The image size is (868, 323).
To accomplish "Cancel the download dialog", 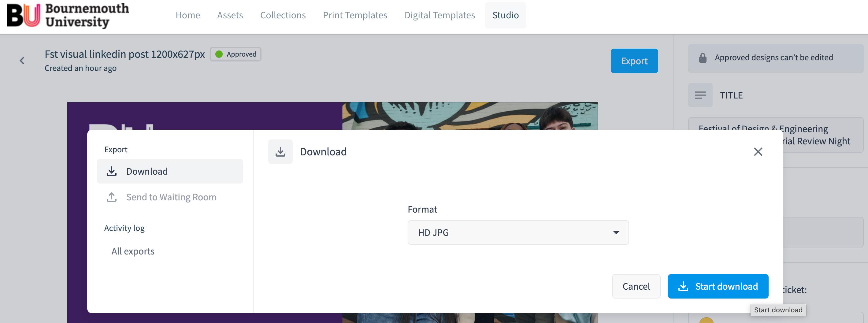I will click(636, 286).
